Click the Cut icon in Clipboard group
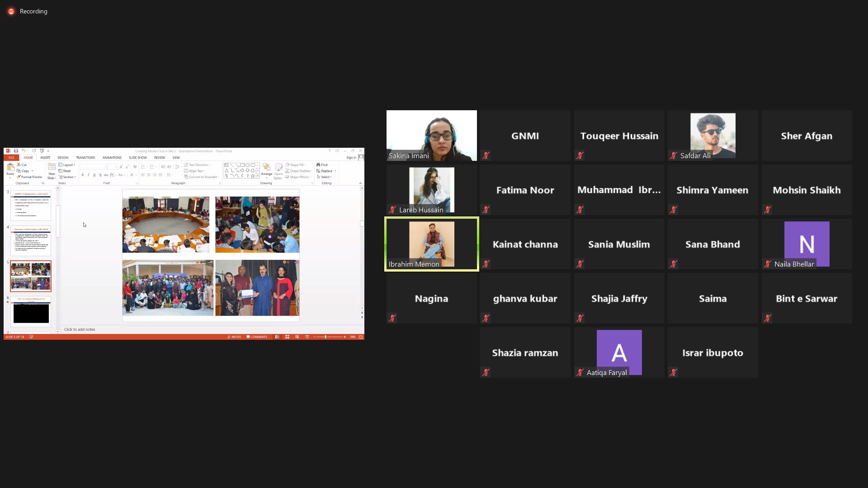 pyautogui.click(x=19, y=165)
